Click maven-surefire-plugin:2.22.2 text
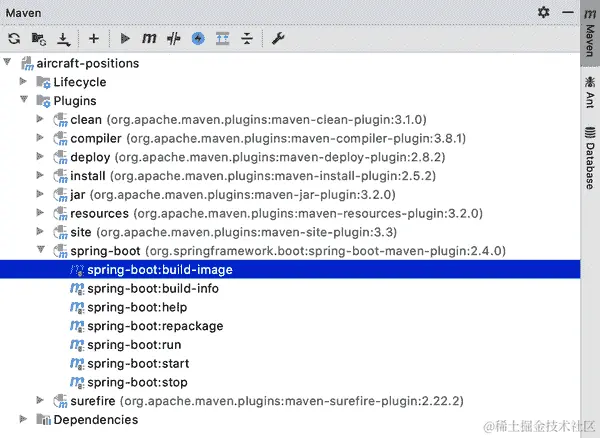The image size is (600, 438). tap(372, 401)
